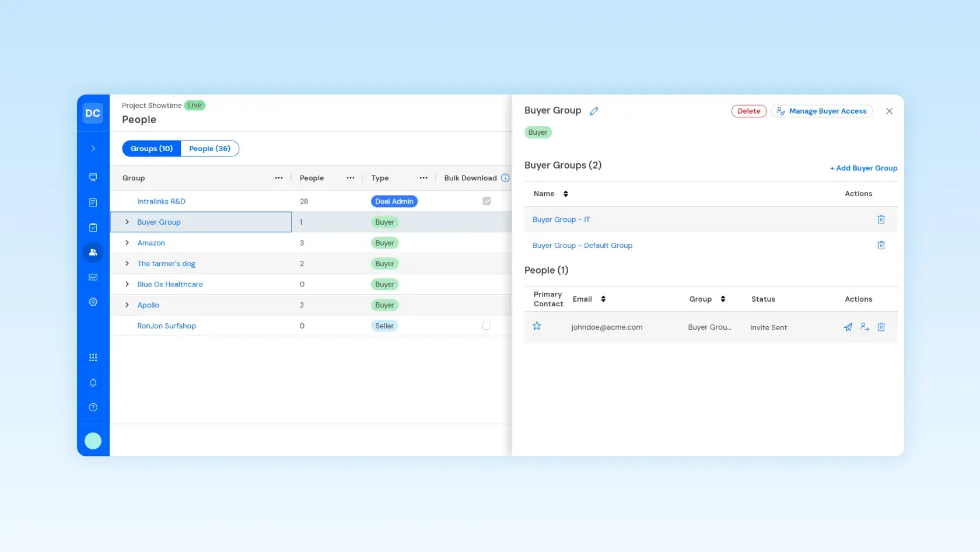Viewport: 980px width, 552px height.
Task: Remove johndoe@acme.com with trash icon
Action: (881, 327)
